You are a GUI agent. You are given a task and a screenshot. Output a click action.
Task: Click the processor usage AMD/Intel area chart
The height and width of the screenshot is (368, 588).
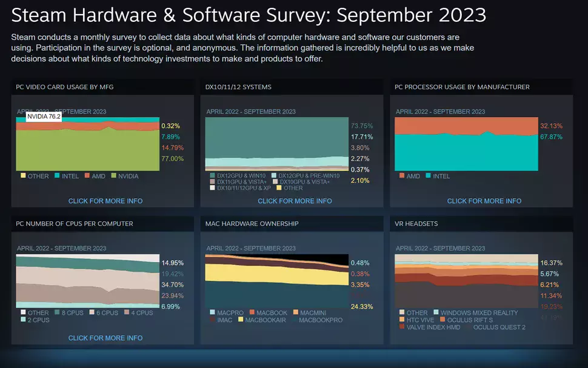466,144
